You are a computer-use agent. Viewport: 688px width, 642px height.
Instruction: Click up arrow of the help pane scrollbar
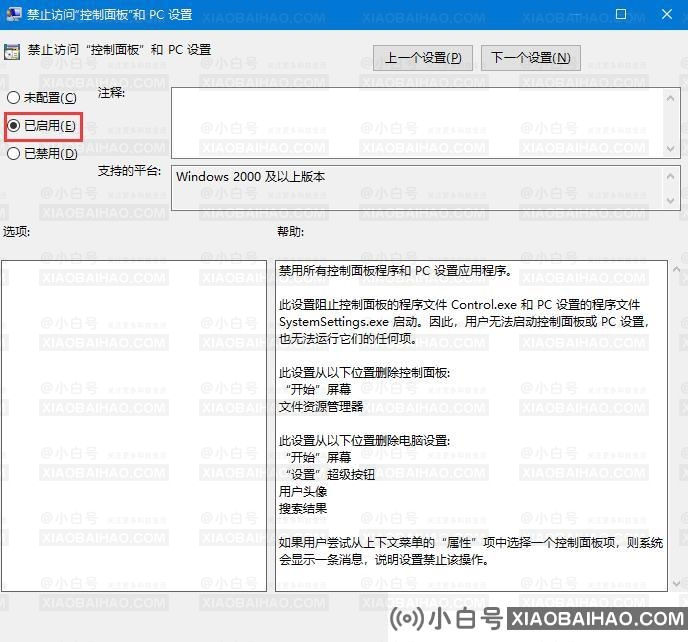[x=676, y=269]
